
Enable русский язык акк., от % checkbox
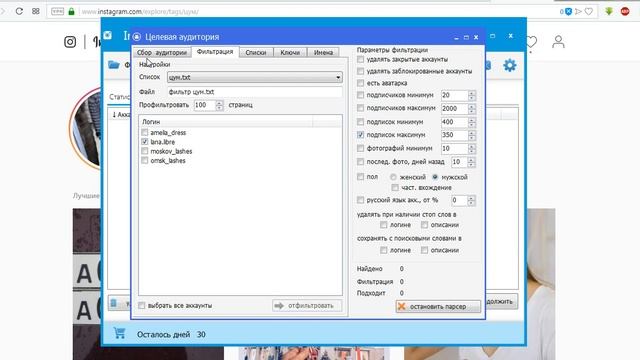[x=360, y=200]
